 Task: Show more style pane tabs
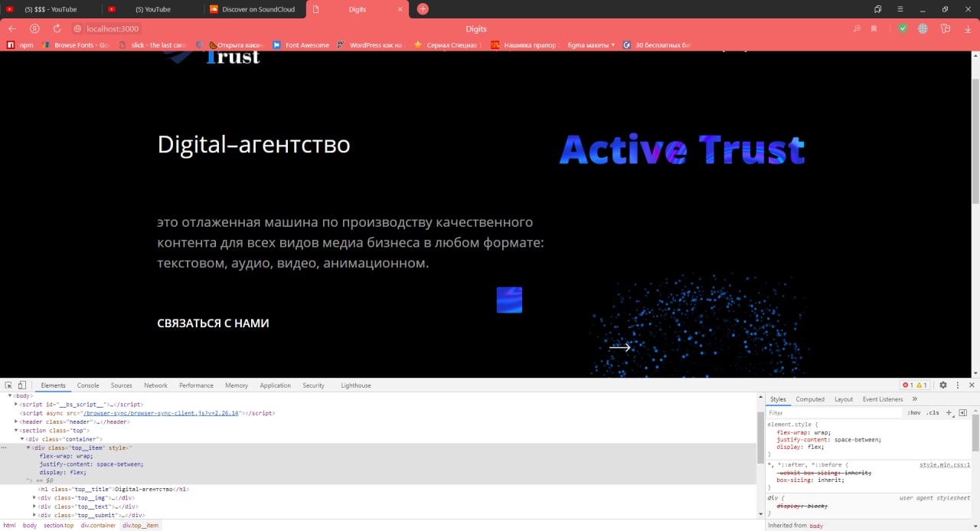click(x=914, y=399)
